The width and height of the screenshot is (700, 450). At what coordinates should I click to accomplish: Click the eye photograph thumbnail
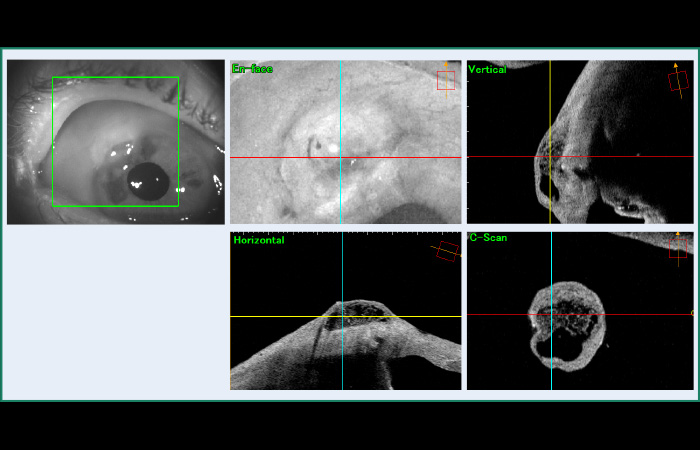(116, 142)
